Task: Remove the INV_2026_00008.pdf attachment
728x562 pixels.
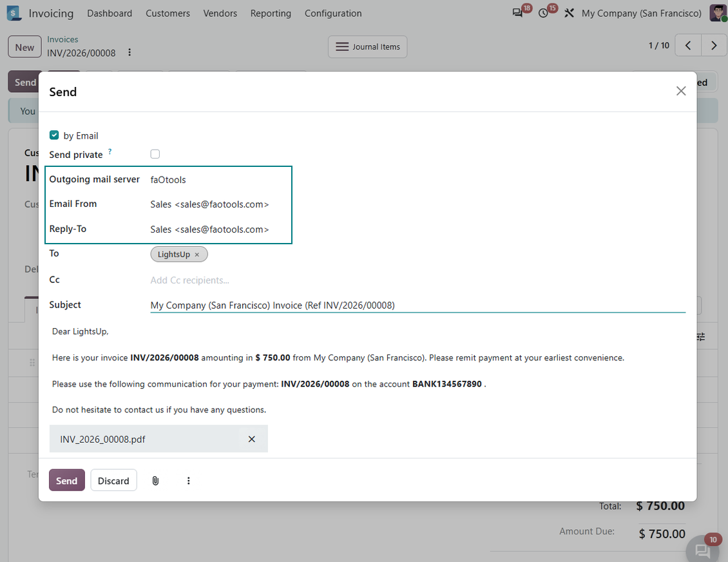Action: tap(252, 439)
